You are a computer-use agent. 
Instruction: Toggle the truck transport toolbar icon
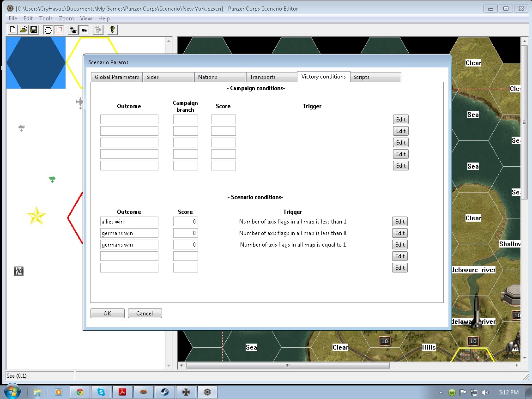(84, 30)
